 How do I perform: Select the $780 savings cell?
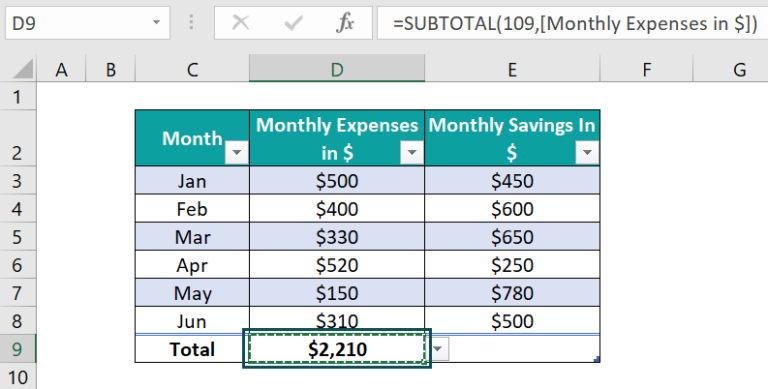tap(512, 292)
